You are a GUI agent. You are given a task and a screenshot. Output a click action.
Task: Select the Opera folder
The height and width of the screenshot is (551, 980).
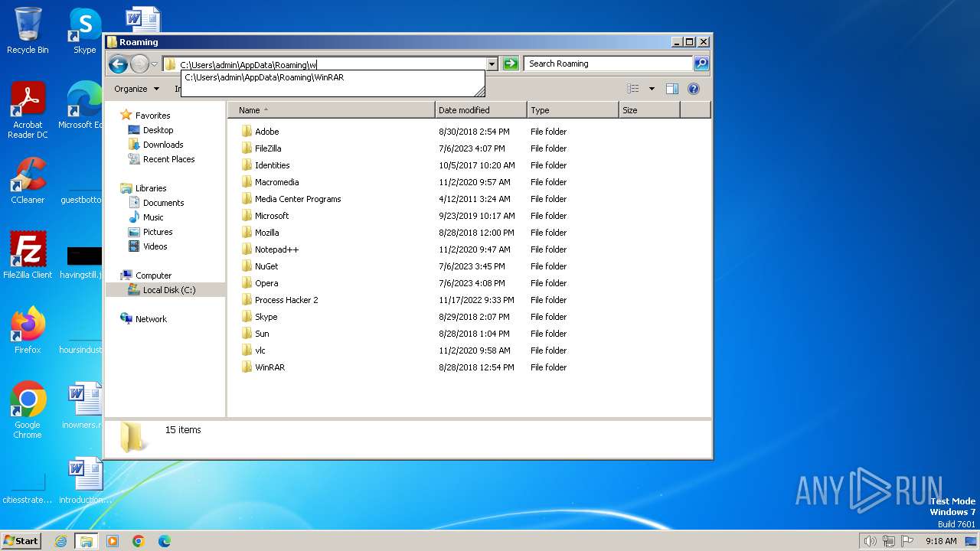(x=266, y=283)
